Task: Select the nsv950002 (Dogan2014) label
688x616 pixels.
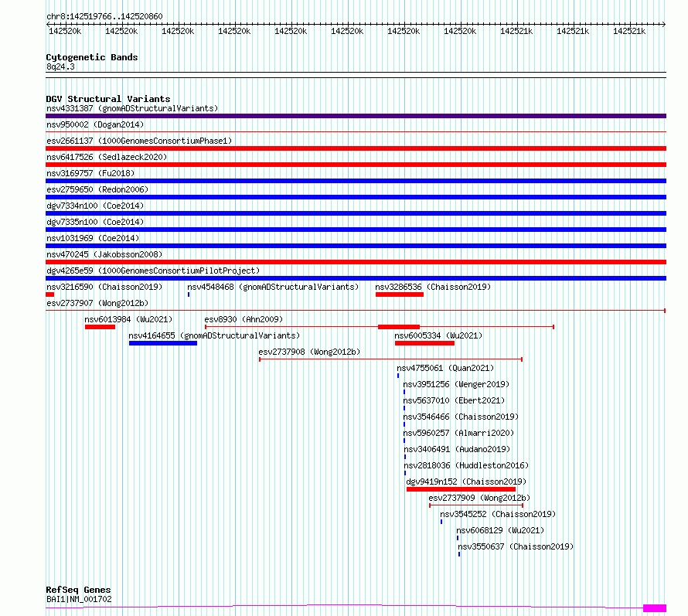Action: click(x=95, y=124)
